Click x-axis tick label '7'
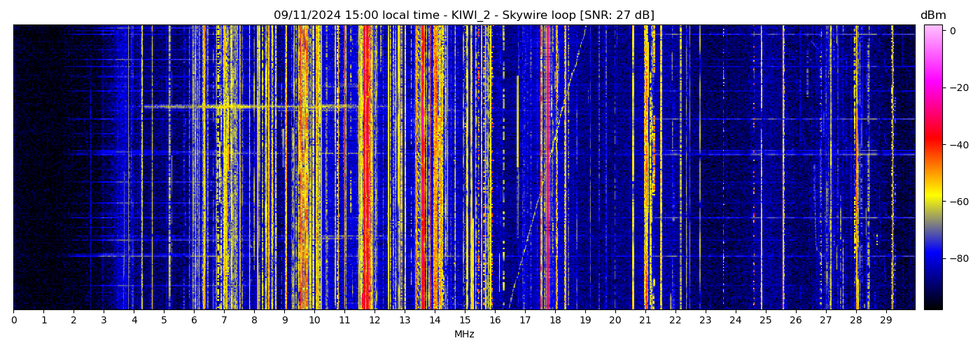980x350 pixels. pyautogui.click(x=224, y=321)
